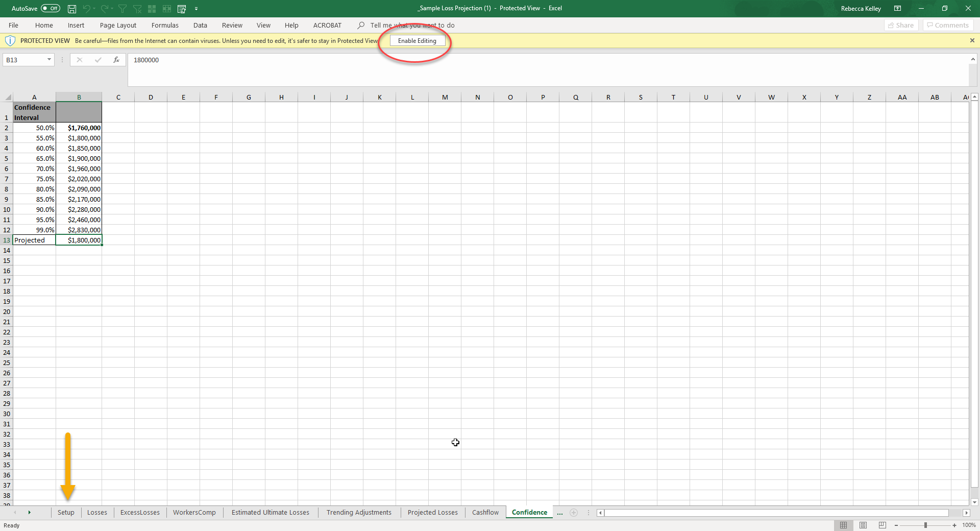Click the Normal view icon in status bar

pos(843,525)
